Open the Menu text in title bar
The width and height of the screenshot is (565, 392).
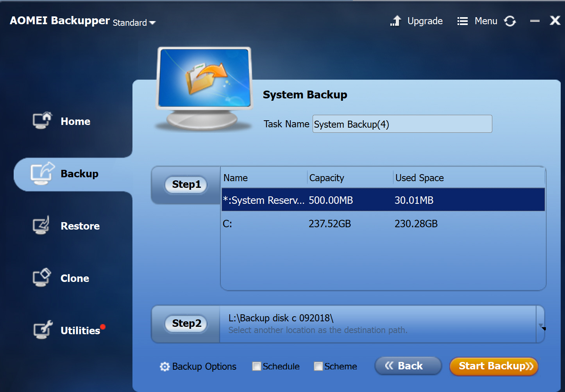pos(486,21)
